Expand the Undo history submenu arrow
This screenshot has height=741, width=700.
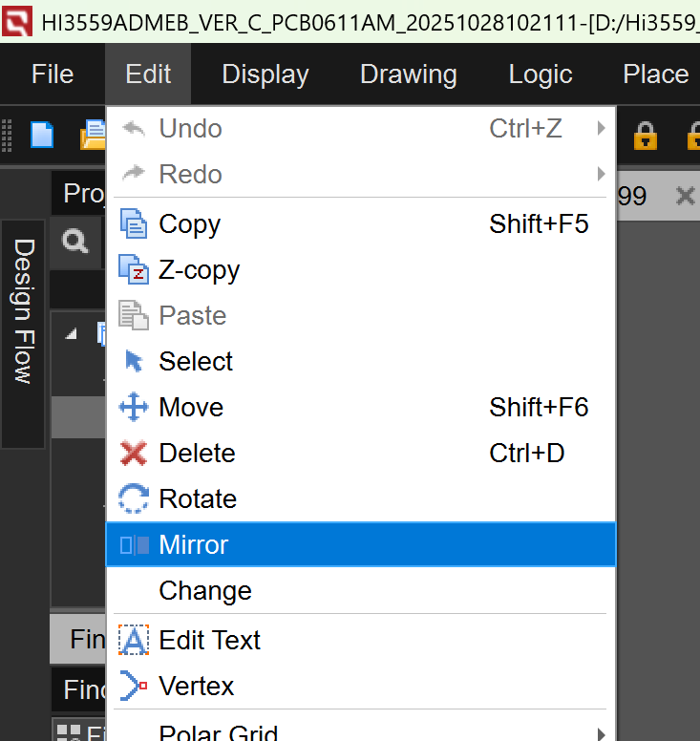tap(601, 128)
